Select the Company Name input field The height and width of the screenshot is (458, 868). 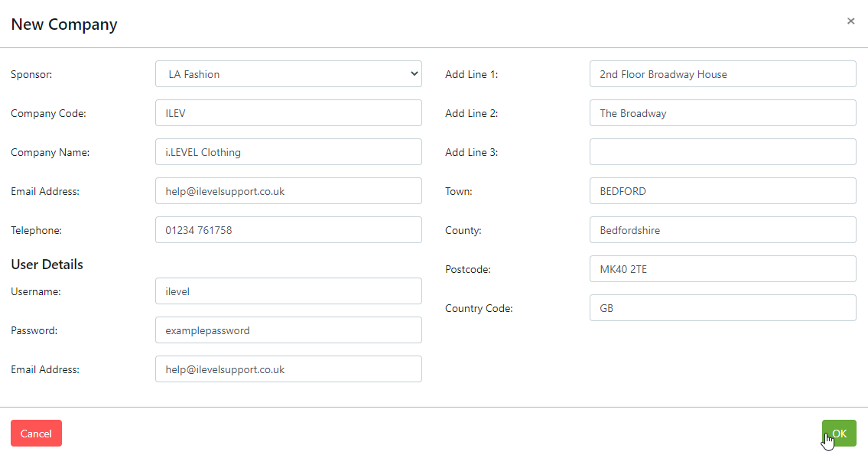(288, 152)
